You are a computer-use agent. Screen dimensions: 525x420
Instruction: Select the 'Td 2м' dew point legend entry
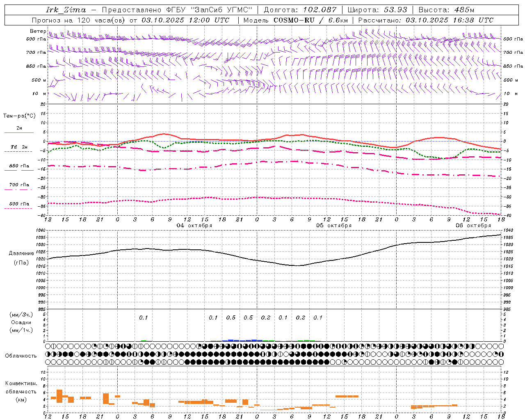point(19,147)
